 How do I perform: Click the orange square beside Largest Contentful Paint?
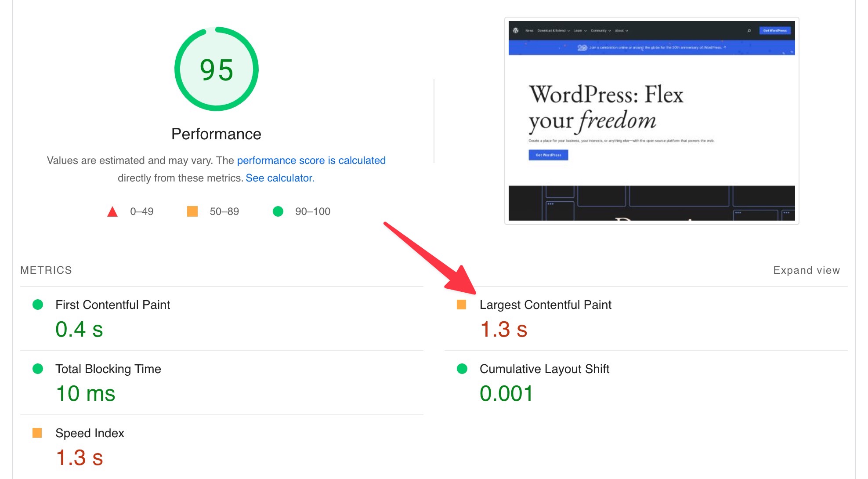click(461, 305)
